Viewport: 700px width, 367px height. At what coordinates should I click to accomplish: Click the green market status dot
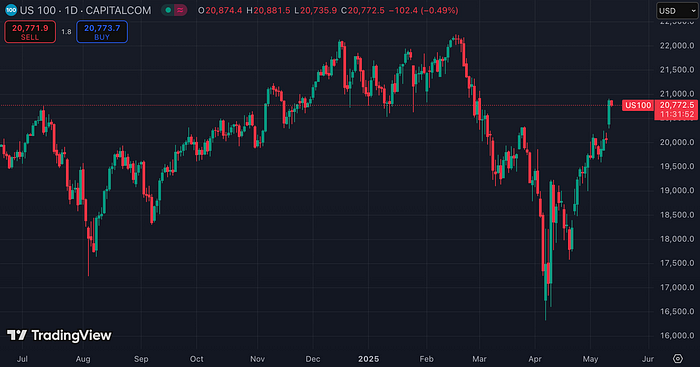tap(168, 10)
